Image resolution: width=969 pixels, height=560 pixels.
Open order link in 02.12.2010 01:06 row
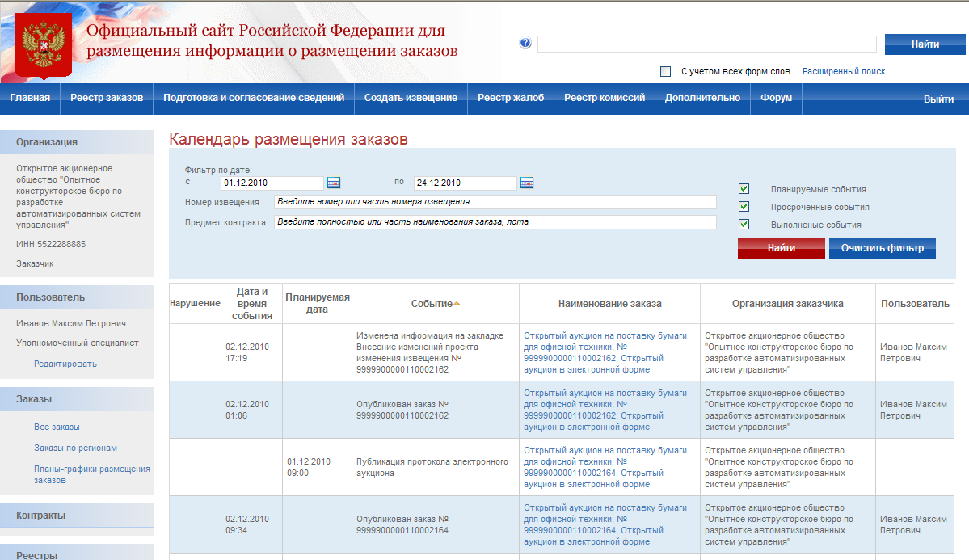pos(605,410)
